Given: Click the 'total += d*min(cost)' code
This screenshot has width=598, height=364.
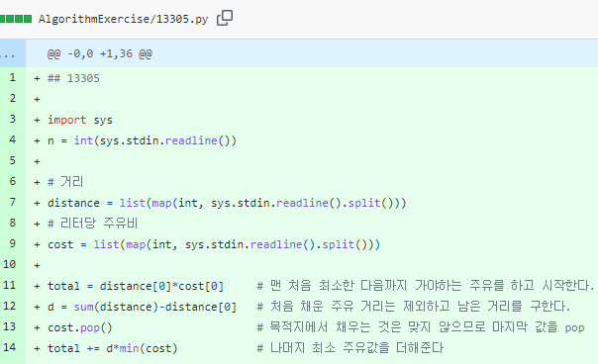Looking at the screenshot, I should (113, 348).
